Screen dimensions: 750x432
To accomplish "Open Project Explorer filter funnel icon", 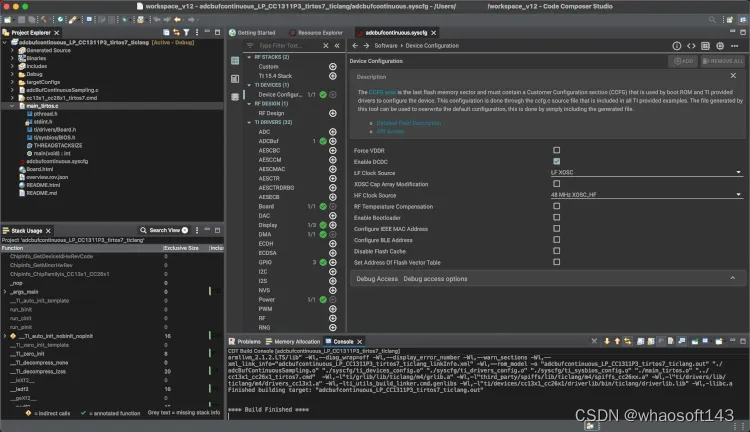I will [187, 33].
